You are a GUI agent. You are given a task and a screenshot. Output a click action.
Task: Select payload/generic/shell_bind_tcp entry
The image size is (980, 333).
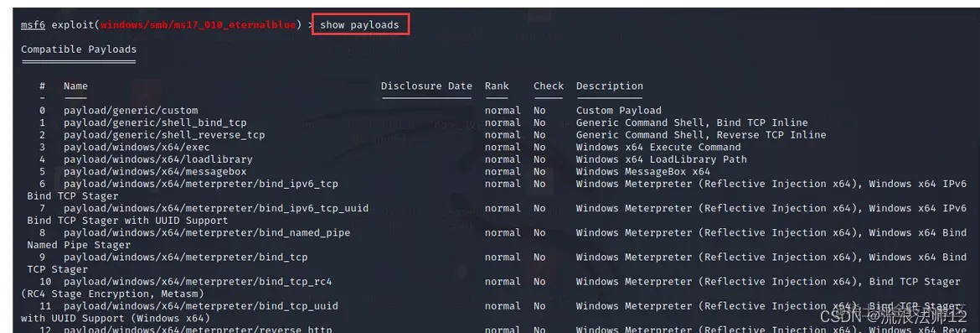pyautogui.click(x=155, y=122)
